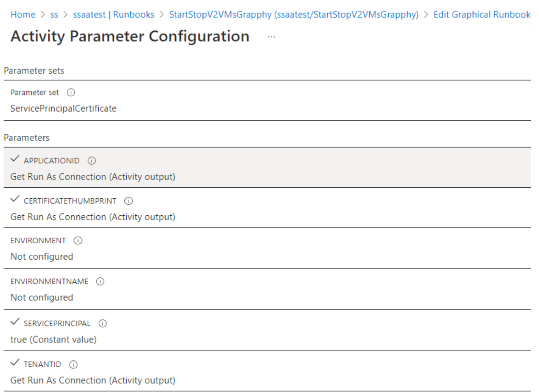Select ServicePrincipalCertificate parameter set value
Screen dimensions: 539x392
[x=63, y=108]
